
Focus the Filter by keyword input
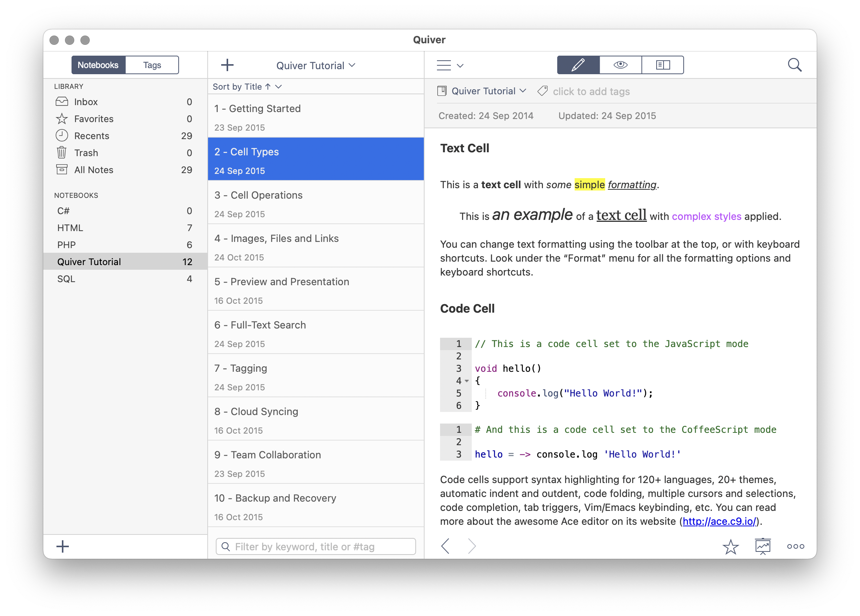pyautogui.click(x=316, y=546)
